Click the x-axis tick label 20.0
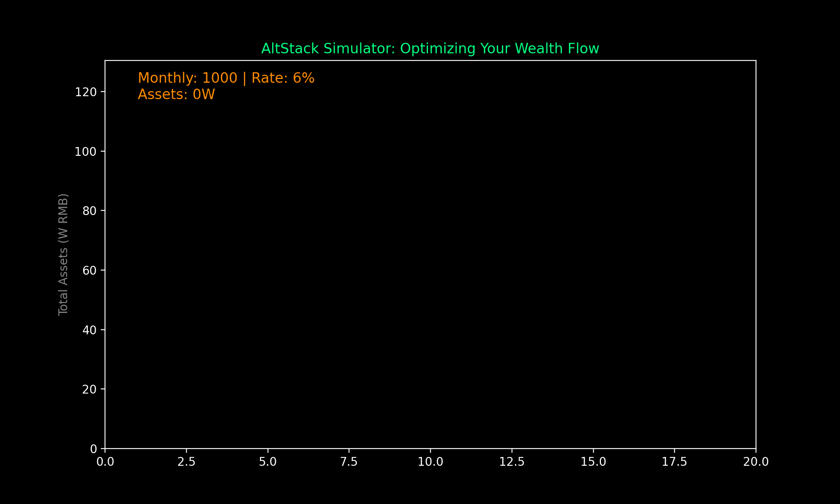Screen dimensions: 840x504 click(x=756, y=462)
